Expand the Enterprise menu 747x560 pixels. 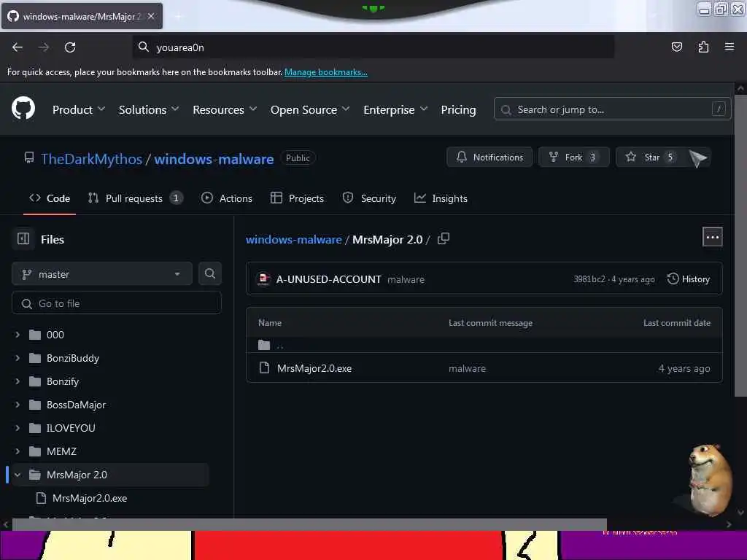[x=395, y=109]
